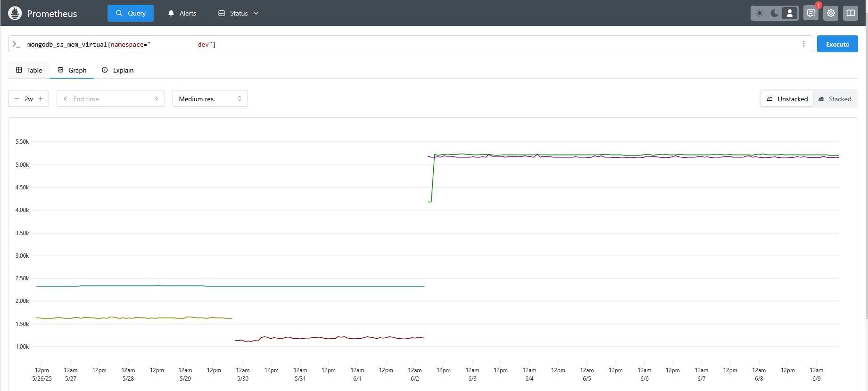Open documentation via the book icon

(x=851, y=13)
